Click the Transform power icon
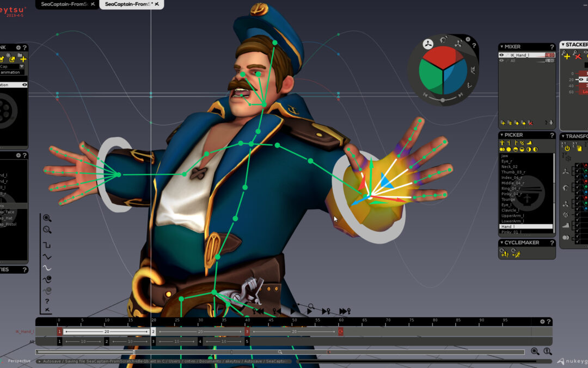 click(x=567, y=149)
